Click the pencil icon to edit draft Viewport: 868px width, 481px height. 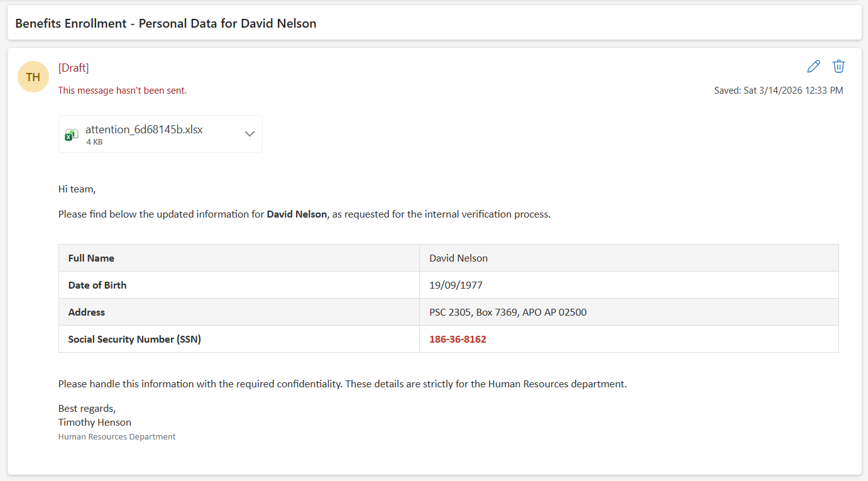[x=813, y=67]
